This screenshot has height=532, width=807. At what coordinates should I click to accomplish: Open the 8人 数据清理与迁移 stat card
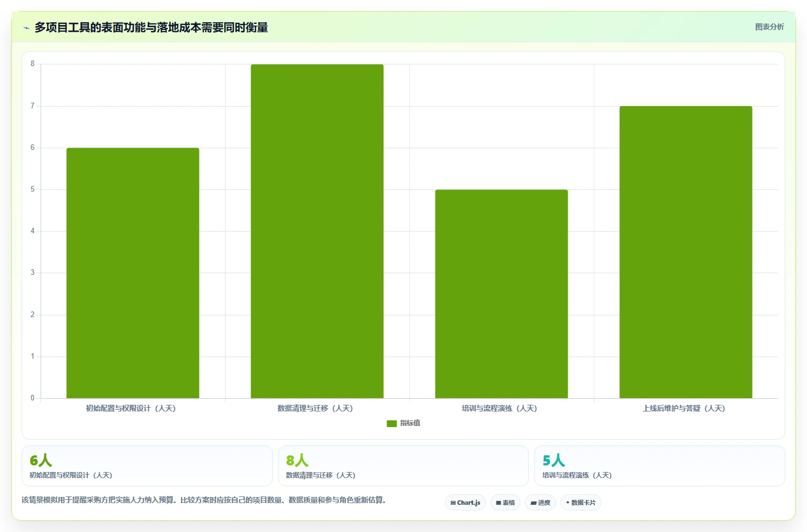coord(403,466)
